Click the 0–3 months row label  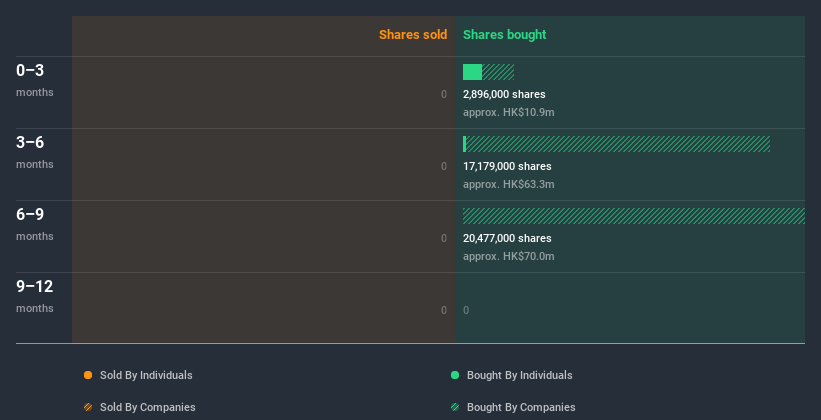(35, 80)
